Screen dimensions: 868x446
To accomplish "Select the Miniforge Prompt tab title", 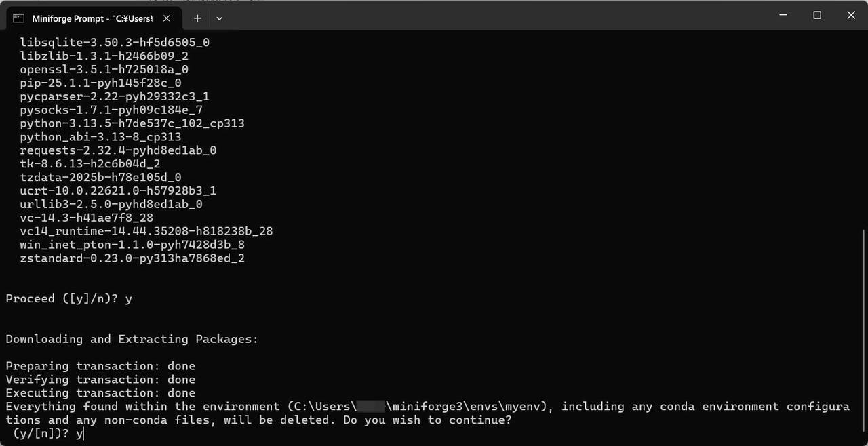I will tap(92, 18).
